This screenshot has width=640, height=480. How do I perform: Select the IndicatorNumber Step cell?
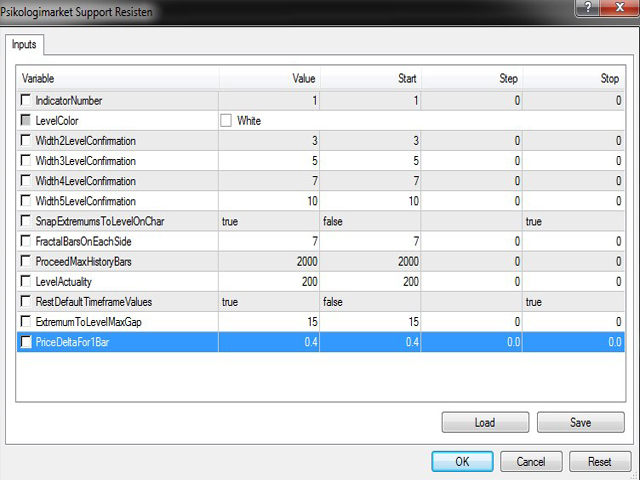tap(472, 100)
